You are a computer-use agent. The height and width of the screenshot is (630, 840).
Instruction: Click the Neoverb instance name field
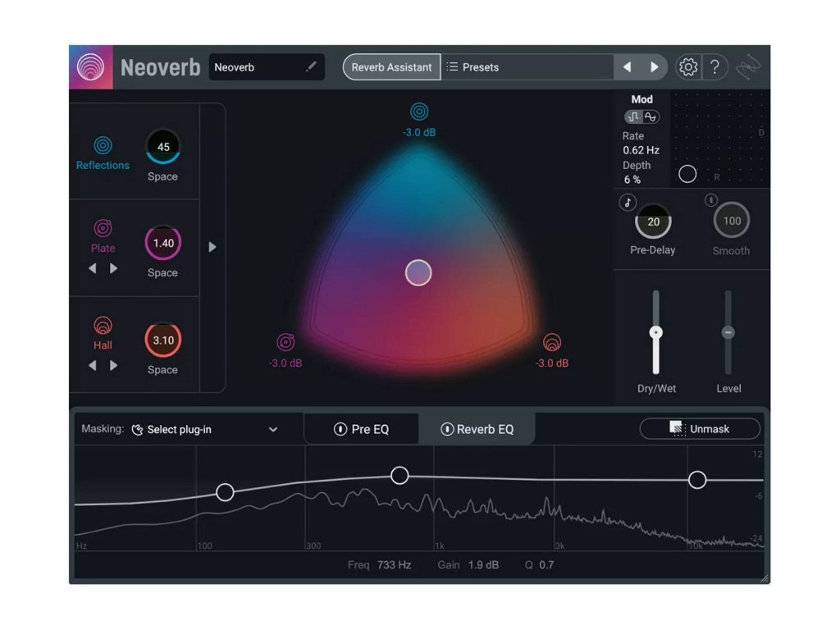(x=267, y=67)
